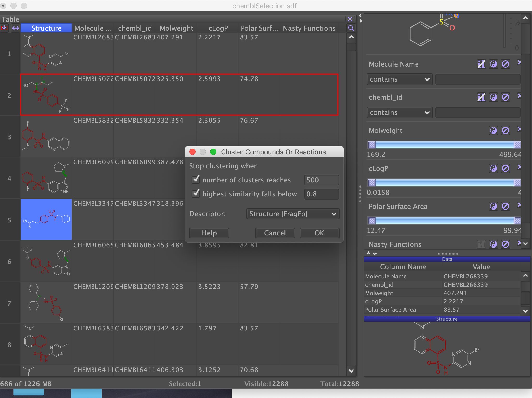532x398 pixels.
Task: Click the down arrow on the filter/detail splitter
Action: pyautogui.click(x=375, y=254)
